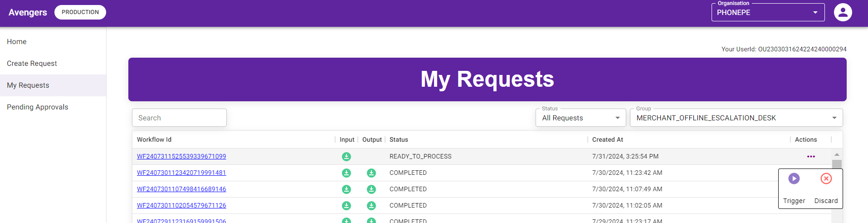Screen dimensions: 868x223
Task: Open the Group MERCHANT_OFFLINE_ESCALATION_DESK dropdown
Action: [736, 118]
